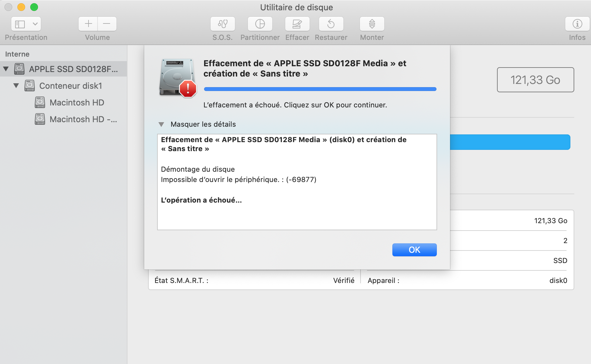591x364 pixels.
Task: Click the 'SSD' type value
Action: click(x=560, y=260)
